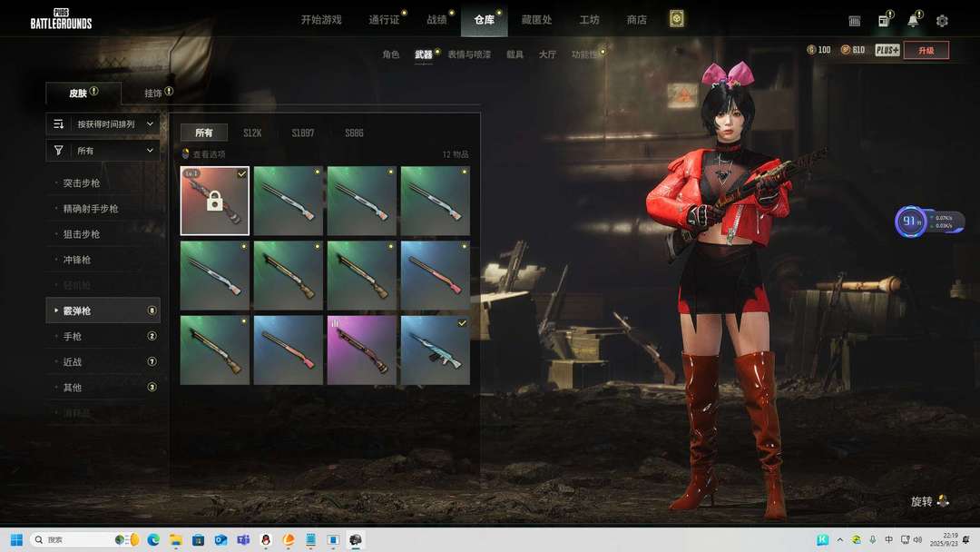Screen dimensions: 980x552
Task: Click the circular 91 performance overlay widget
Action: [x=910, y=222]
